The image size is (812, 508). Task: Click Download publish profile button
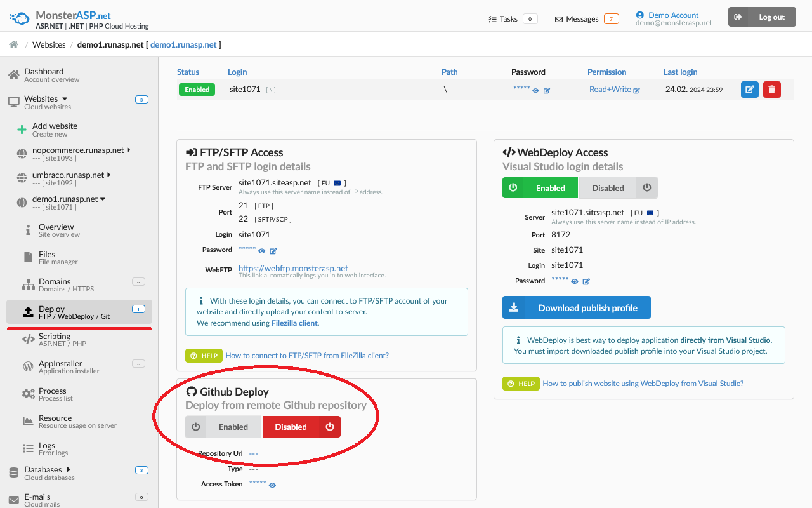[x=577, y=307]
